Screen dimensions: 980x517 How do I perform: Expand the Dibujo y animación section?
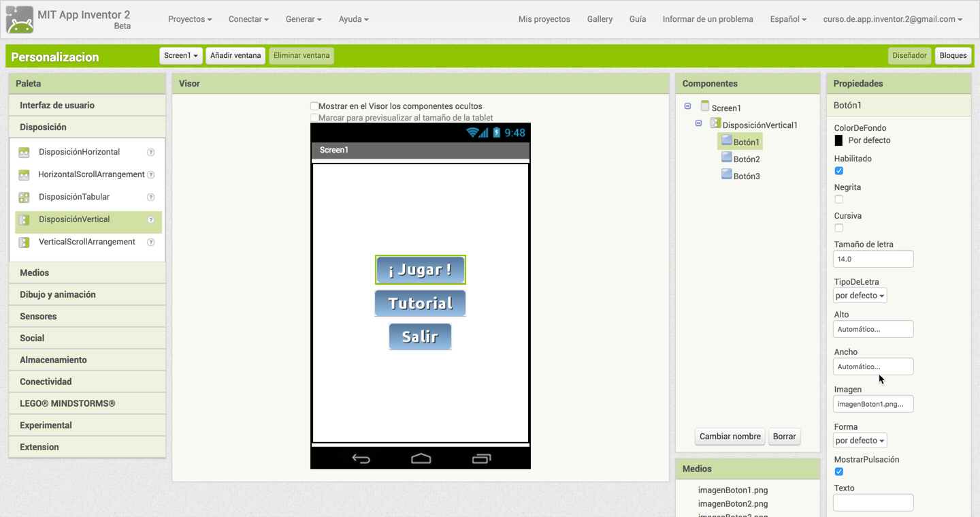(87, 295)
